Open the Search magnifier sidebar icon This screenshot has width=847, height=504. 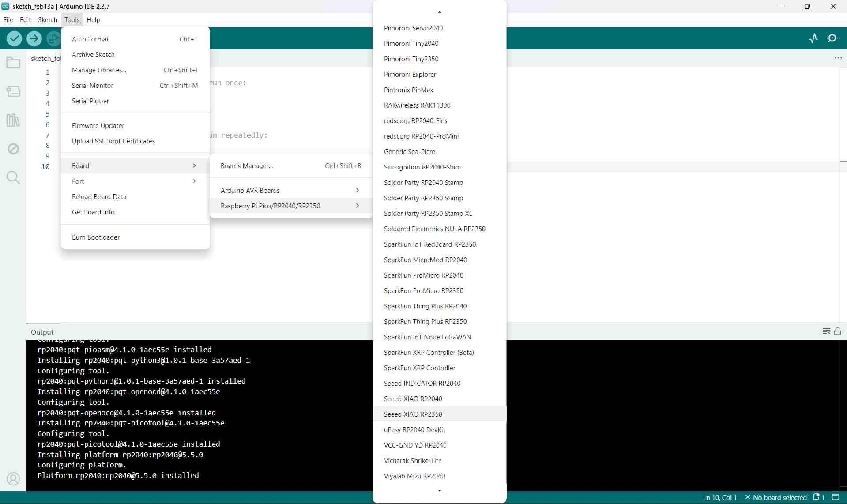point(13,177)
